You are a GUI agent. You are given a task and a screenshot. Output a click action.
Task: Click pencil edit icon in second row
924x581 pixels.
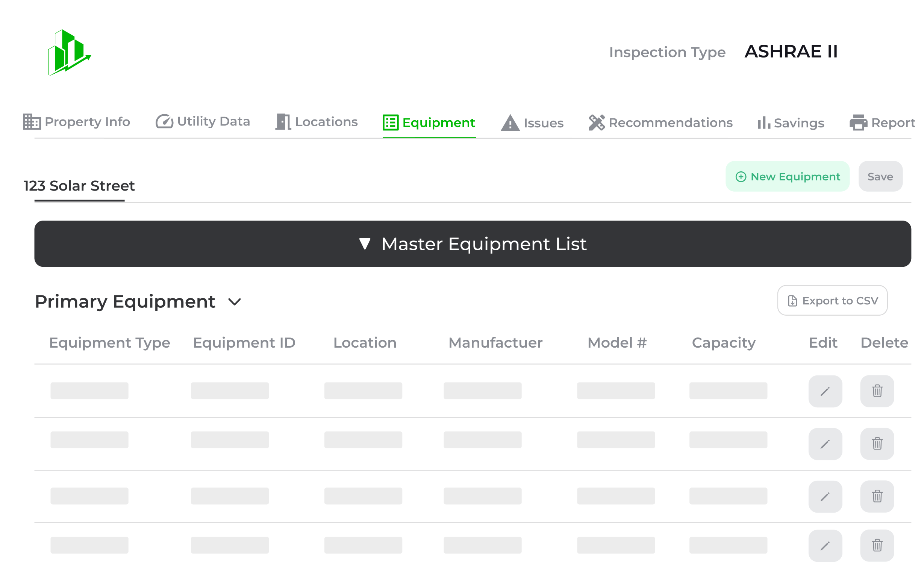(x=825, y=444)
